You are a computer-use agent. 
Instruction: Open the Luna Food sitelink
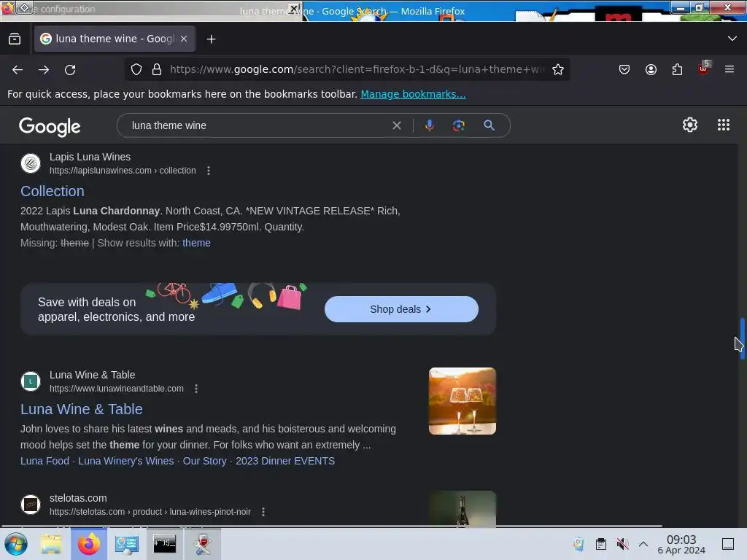[x=44, y=461]
